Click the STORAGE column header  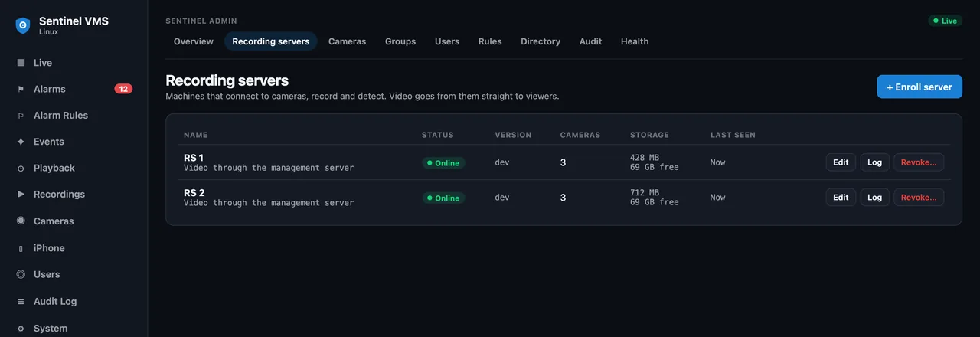pyautogui.click(x=649, y=135)
